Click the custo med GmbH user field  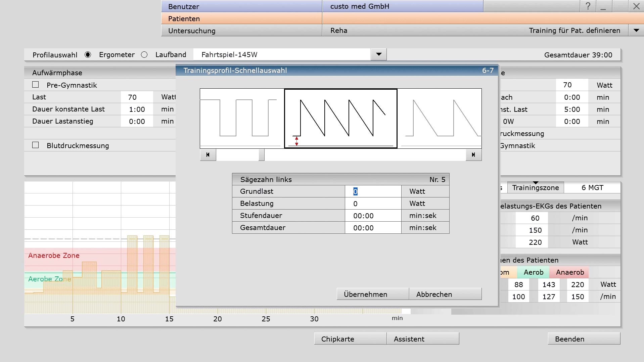click(x=403, y=6)
